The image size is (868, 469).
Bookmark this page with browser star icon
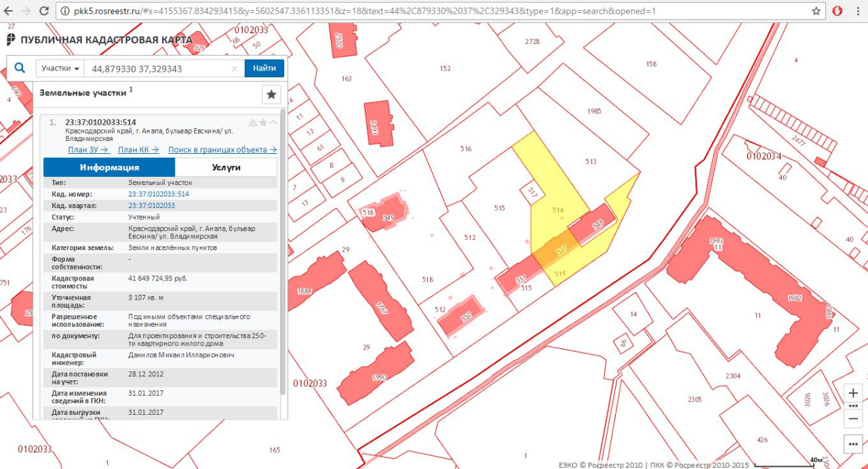[x=816, y=12]
